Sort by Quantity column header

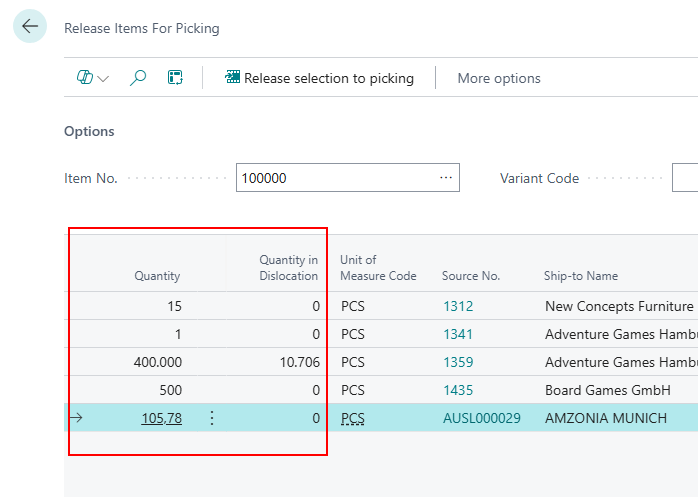(157, 276)
